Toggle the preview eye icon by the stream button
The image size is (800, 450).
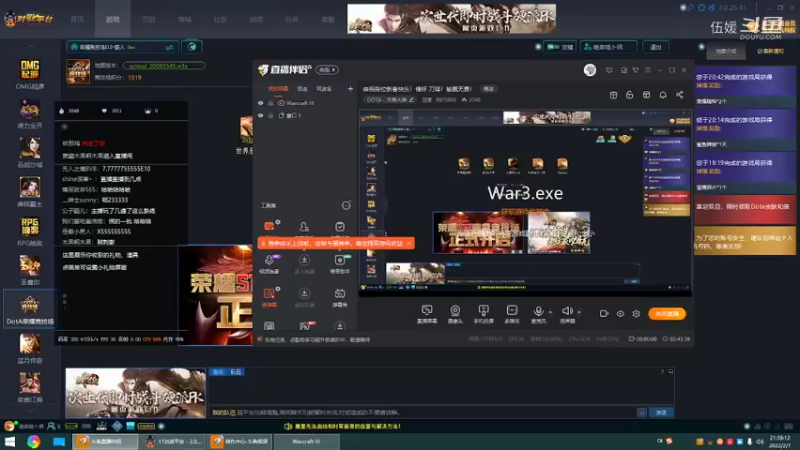(620, 314)
